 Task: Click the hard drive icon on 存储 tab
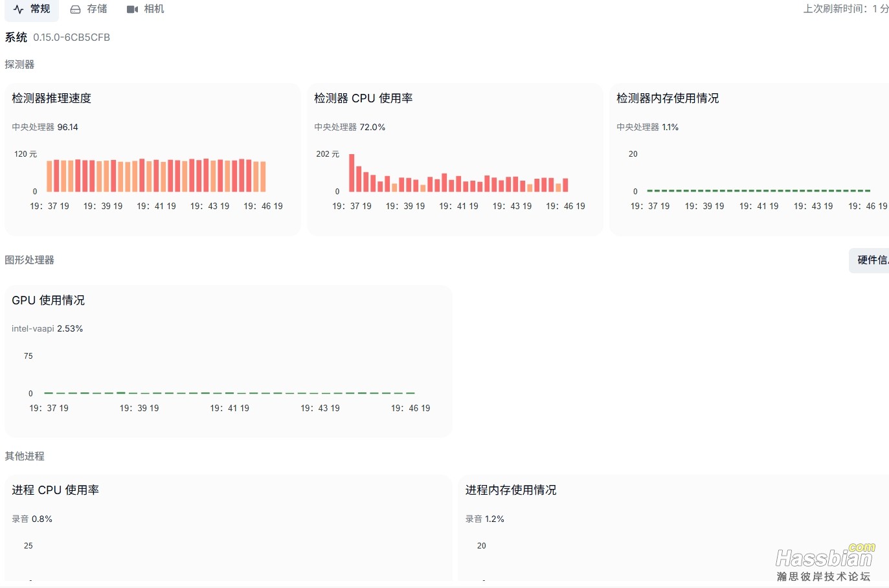click(x=76, y=9)
